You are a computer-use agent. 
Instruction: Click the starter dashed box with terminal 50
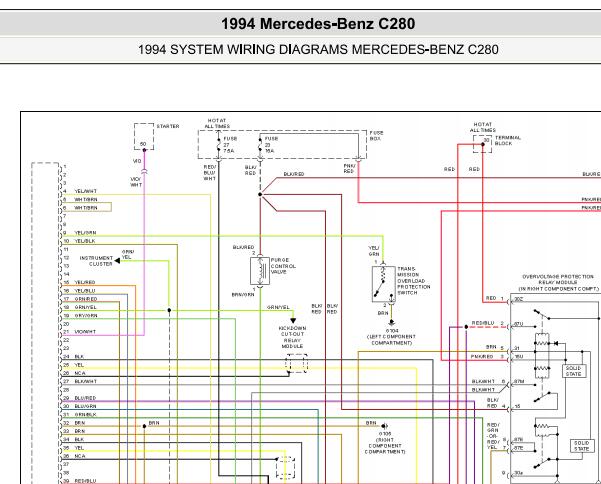(x=144, y=136)
